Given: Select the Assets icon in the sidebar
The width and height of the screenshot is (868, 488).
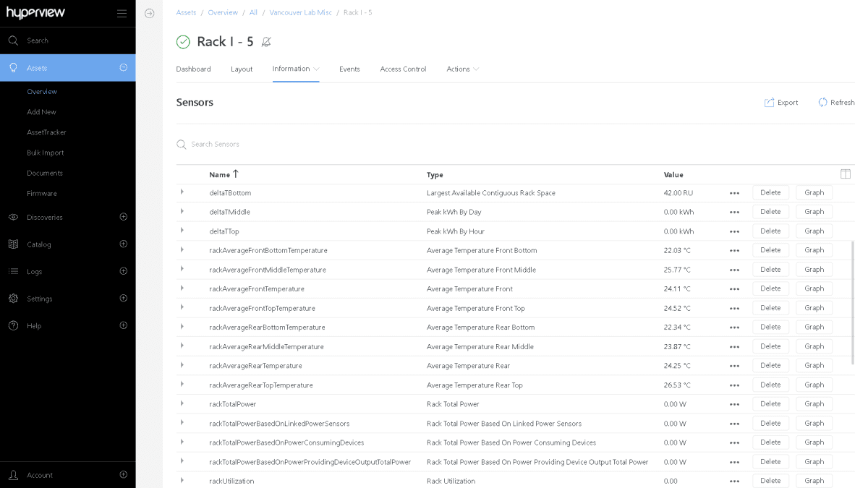Looking at the screenshot, I should (x=12, y=67).
